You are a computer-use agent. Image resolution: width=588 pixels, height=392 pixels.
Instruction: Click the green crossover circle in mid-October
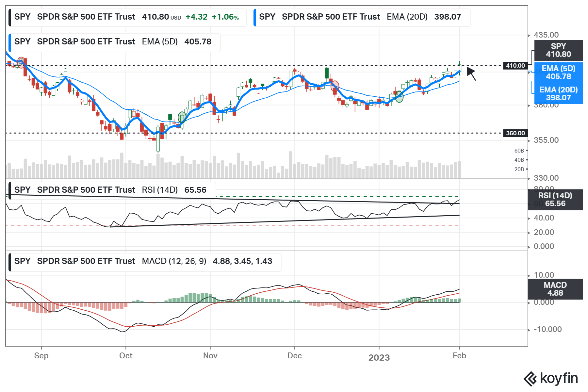click(182, 117)
